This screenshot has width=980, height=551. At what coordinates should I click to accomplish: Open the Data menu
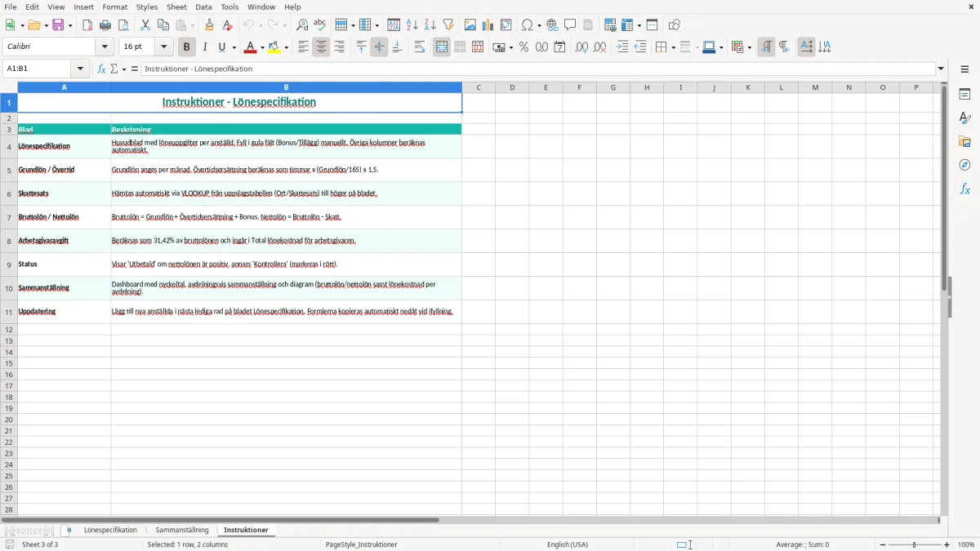click(203, 7)
